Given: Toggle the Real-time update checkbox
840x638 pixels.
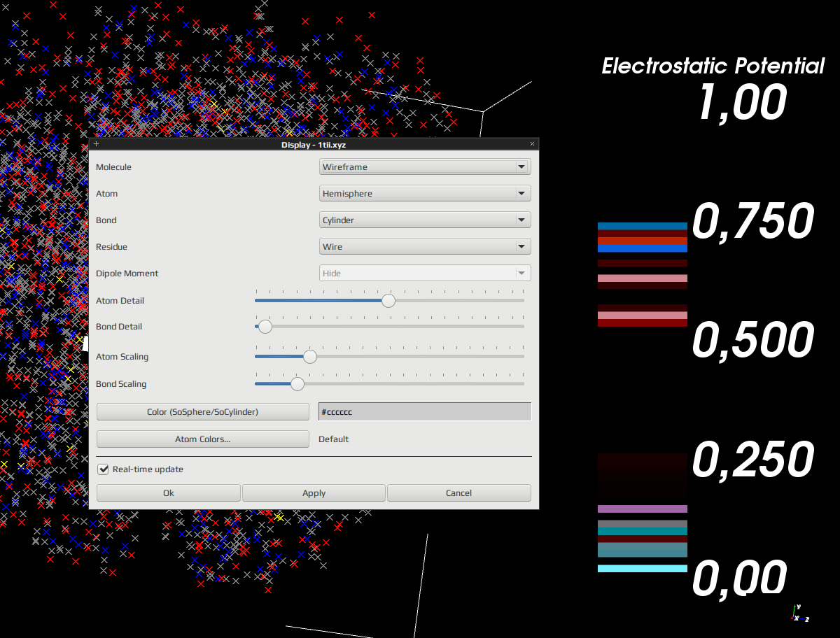Looking at the screenshot, I should (x=104, y=469).
